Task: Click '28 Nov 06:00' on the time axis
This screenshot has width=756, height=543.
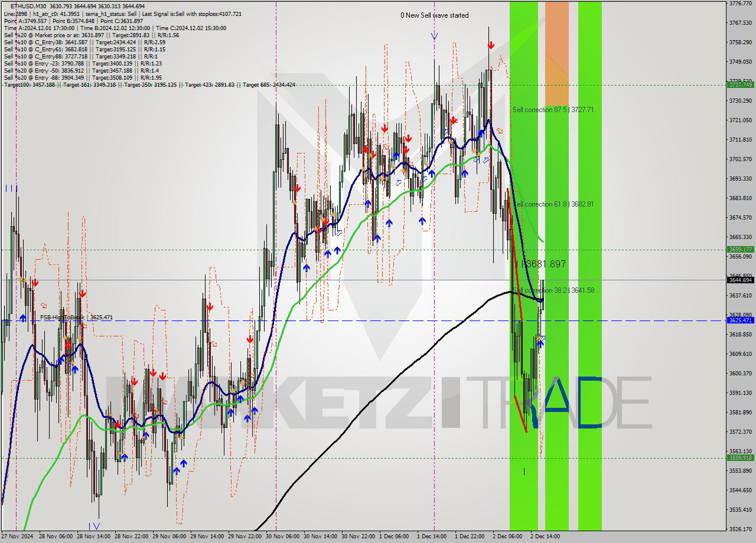Action: [56, 537]
